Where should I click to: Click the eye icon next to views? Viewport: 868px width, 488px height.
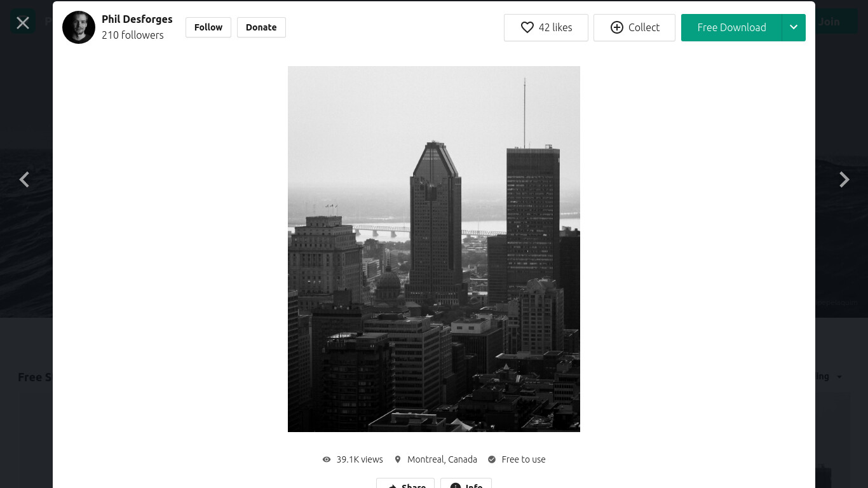[327, 459]
